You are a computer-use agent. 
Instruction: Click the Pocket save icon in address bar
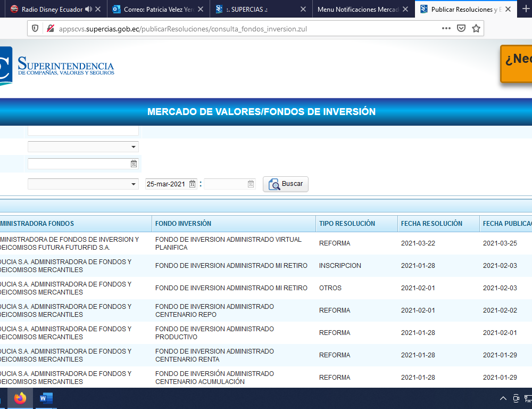(x=461, y=29)
